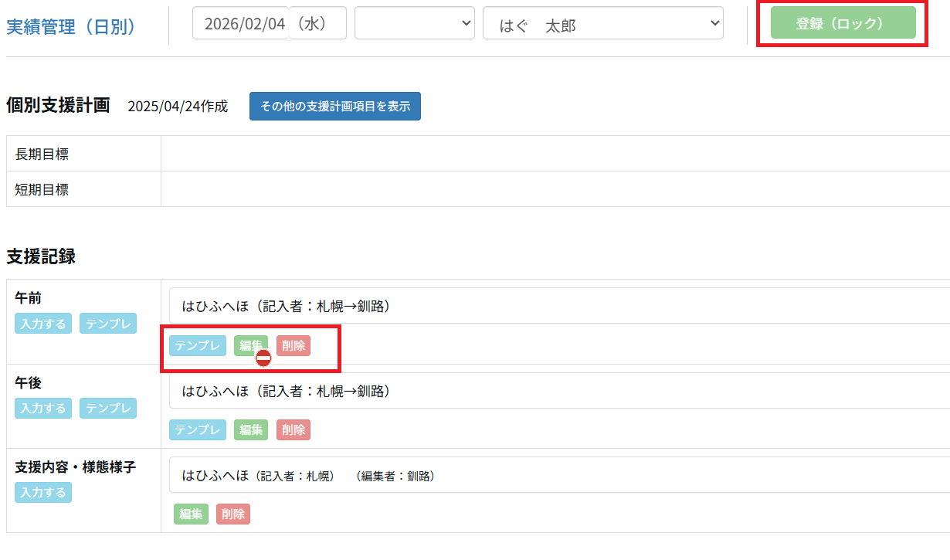The height and width of the screenshot is (560, 950).
Task: Click テンプレ below the 午後 record text
Action: point(198,430)
